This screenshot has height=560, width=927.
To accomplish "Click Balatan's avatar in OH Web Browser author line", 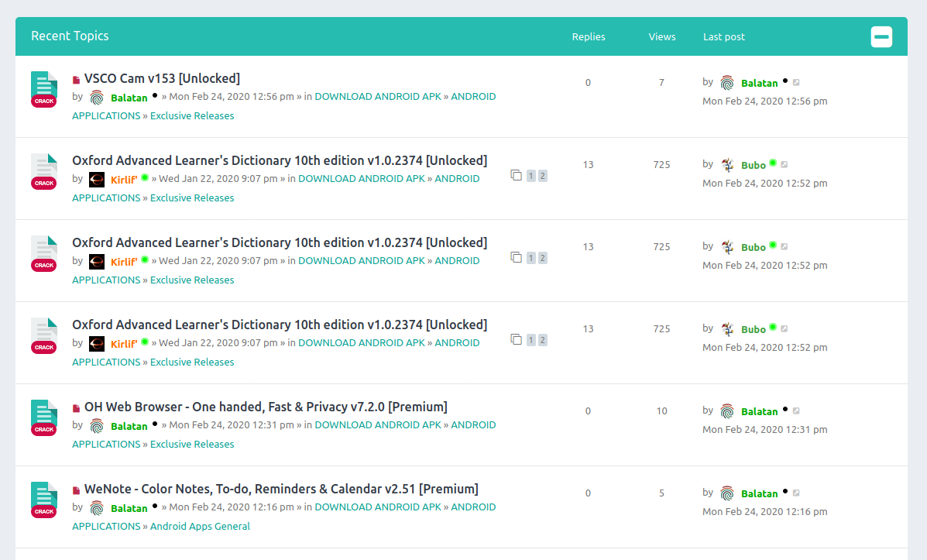I will pyautogui.click(x=96, y=426).
